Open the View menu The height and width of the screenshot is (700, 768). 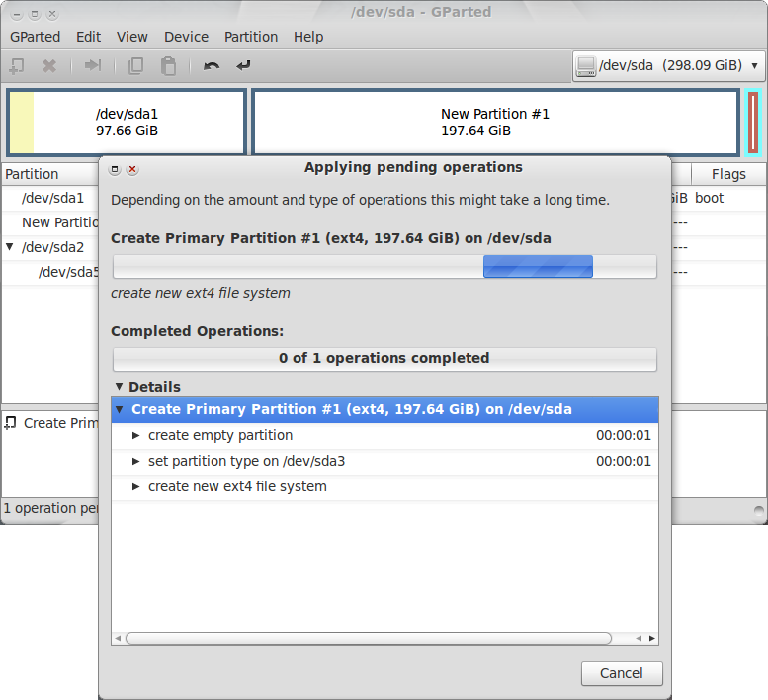point(131,37)
